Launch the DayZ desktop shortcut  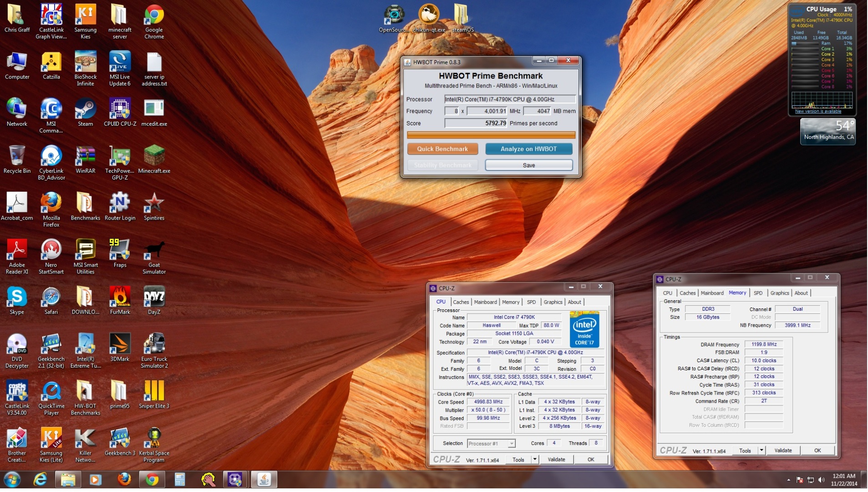pyautogui.click(x=154, y=301)
